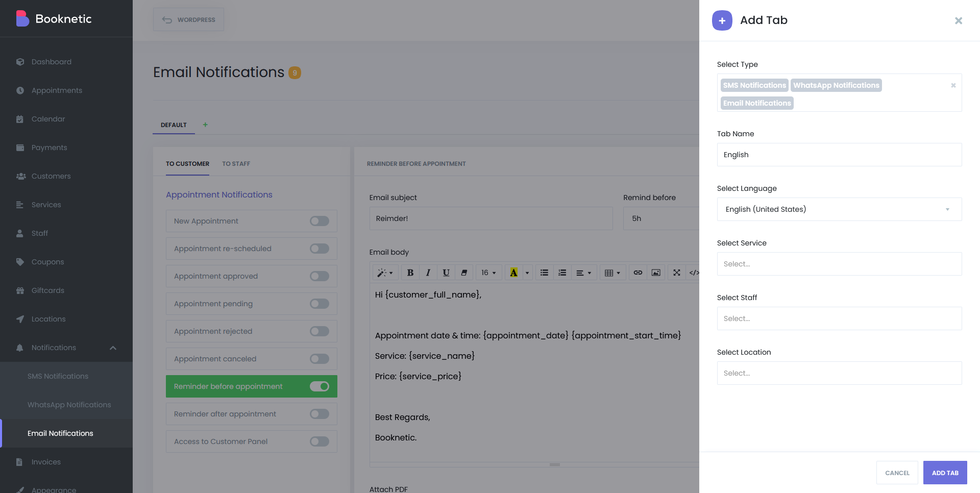
Task: Click the ADD TAB button
Action: pyautogui.click(x=945, y=473)
